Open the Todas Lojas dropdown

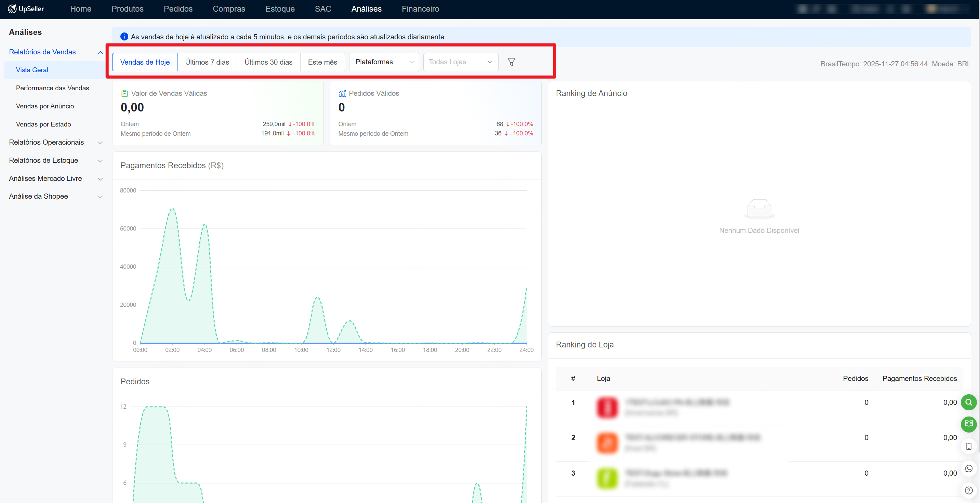pos(460,62)
